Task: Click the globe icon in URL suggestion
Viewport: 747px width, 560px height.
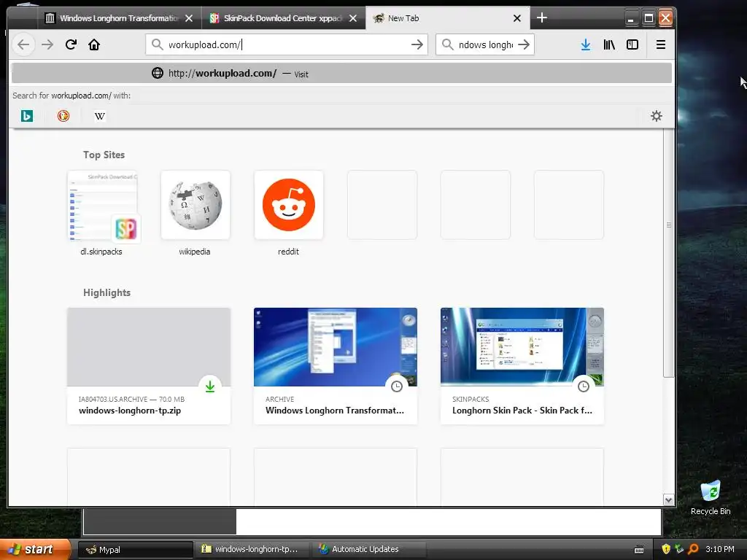Action: 158,73
